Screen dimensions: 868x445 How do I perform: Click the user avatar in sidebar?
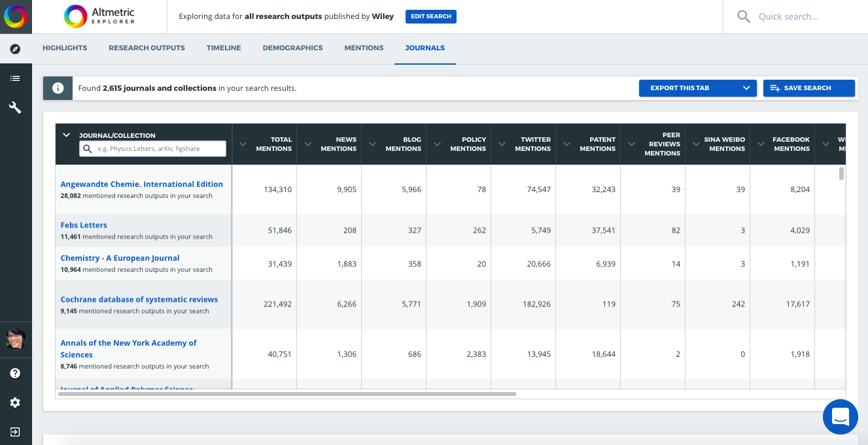(x=16, y=338)
